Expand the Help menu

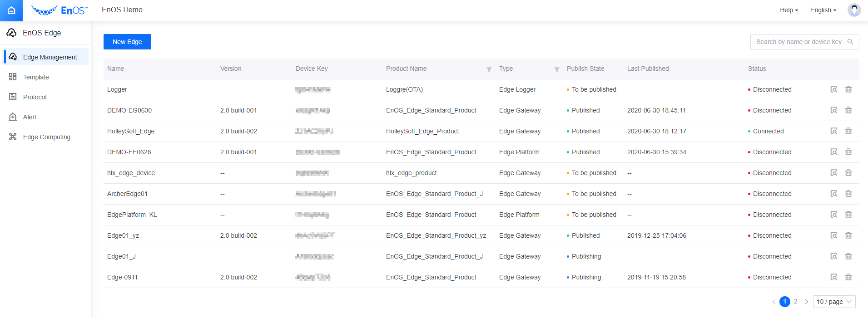coord(789,10)
